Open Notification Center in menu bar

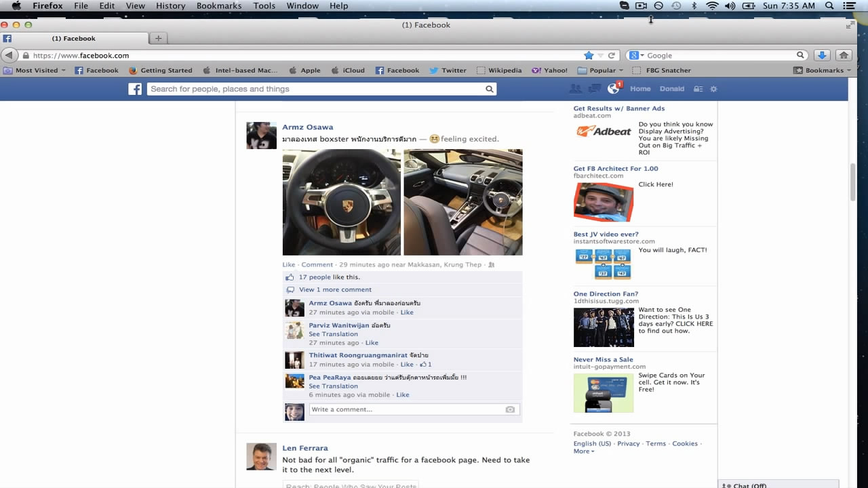(849, 5)
